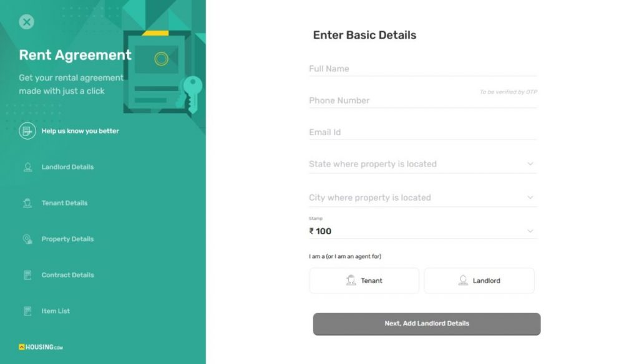
Task: Click the Landlord person icon
Action: click(463, 280)
